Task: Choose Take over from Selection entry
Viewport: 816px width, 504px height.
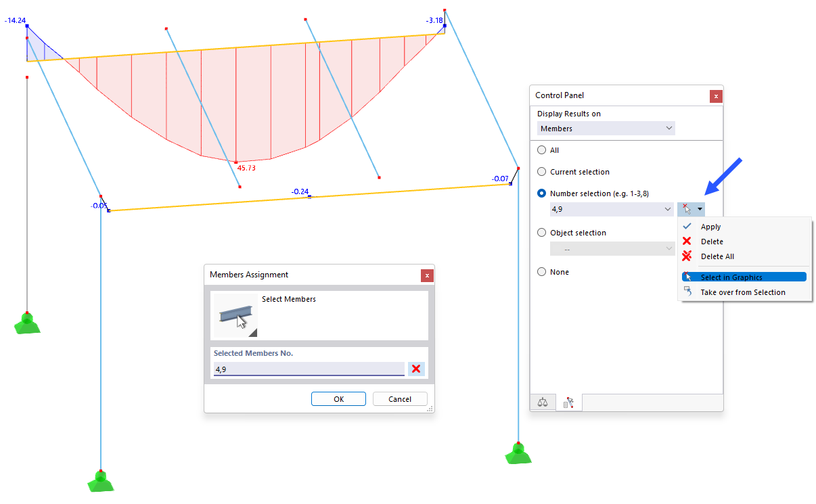Action: click(744, 292)
